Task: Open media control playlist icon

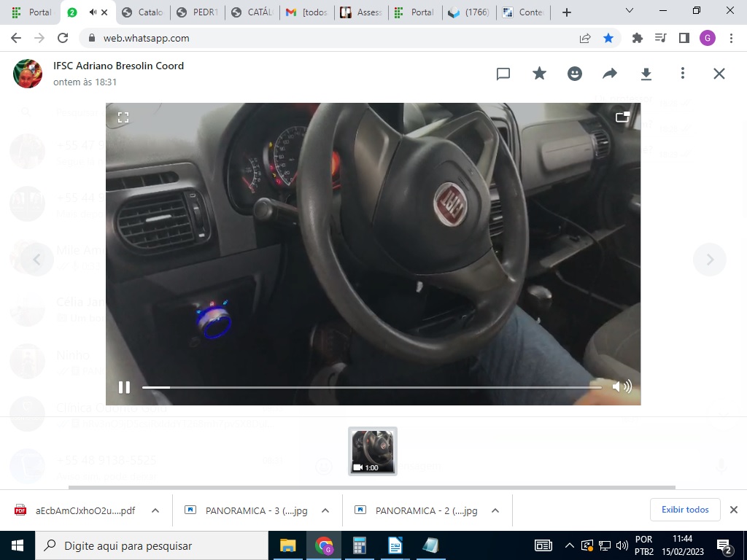Action: 661,38
